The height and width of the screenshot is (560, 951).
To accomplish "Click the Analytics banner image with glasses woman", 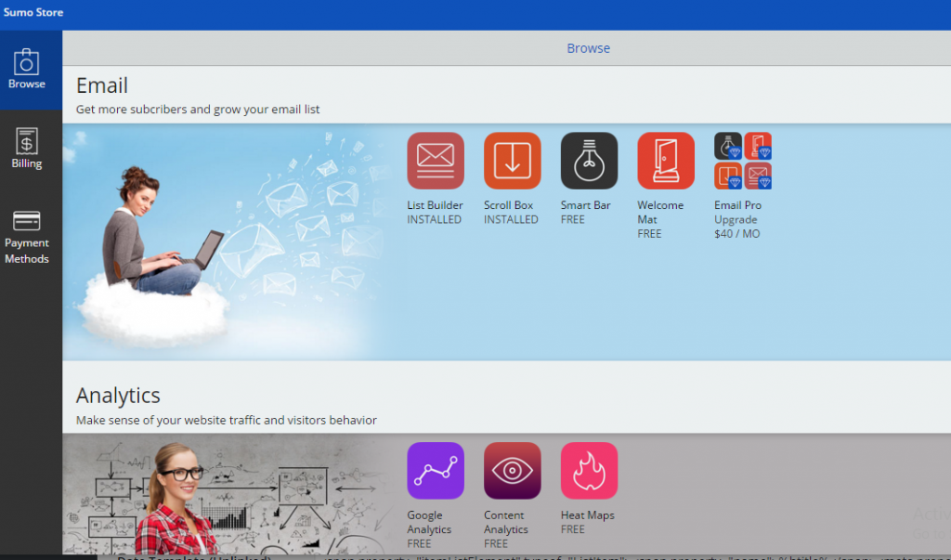I will (226, 496).
